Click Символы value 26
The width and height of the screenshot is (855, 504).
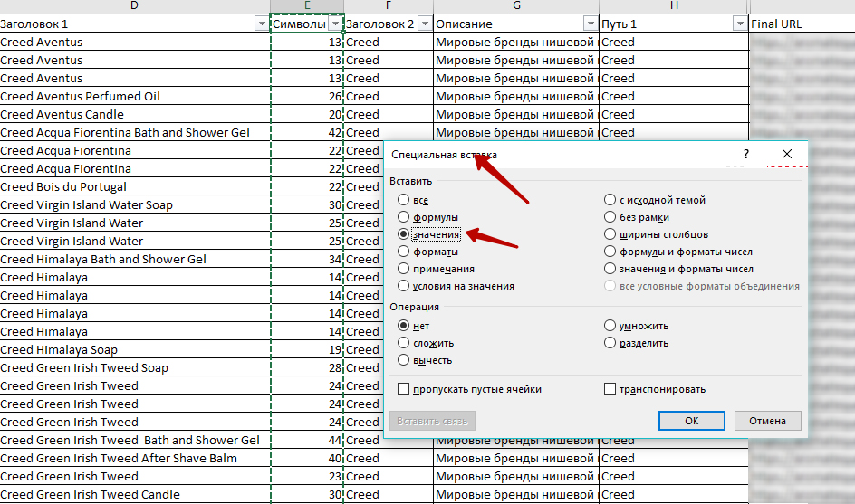(307, 96)
